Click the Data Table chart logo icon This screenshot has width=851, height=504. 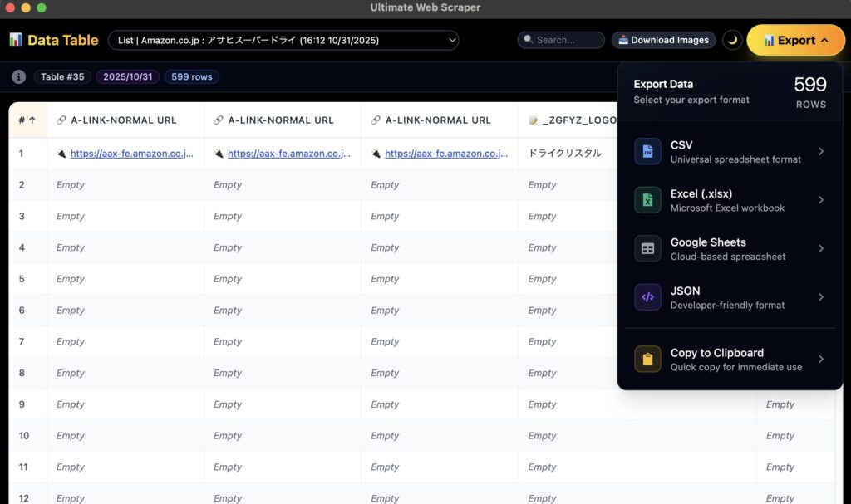(16, 40)
